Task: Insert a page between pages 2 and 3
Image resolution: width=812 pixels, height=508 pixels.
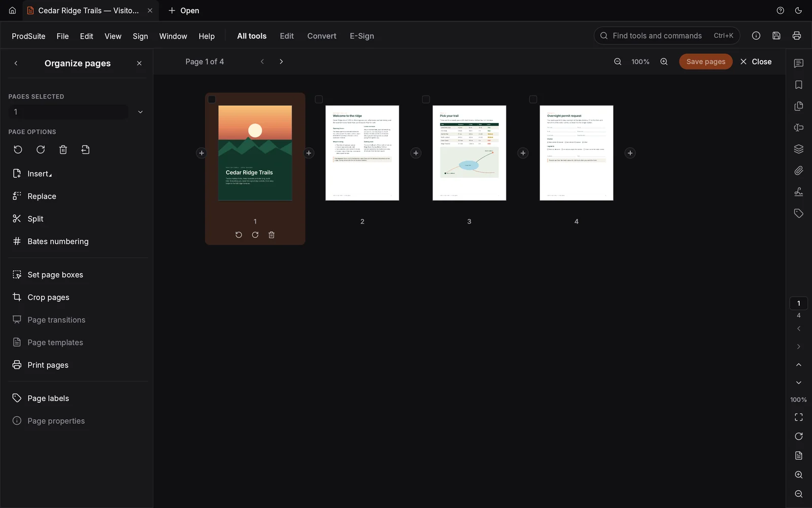Action: 416,153
